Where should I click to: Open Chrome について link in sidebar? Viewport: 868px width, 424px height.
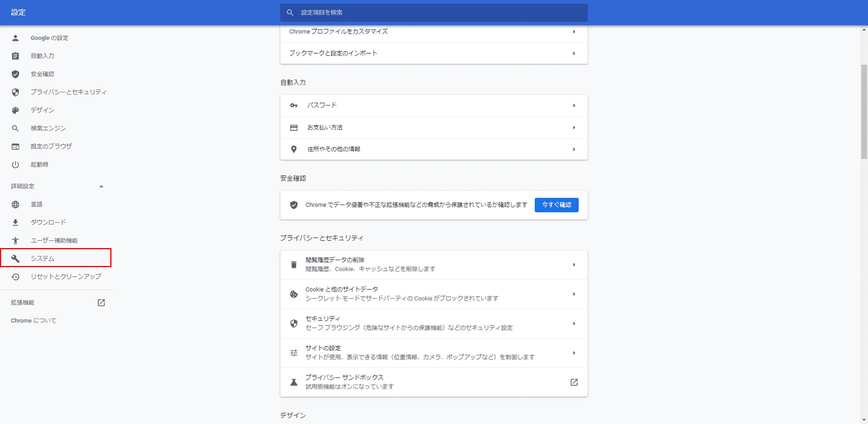(33, 321)
